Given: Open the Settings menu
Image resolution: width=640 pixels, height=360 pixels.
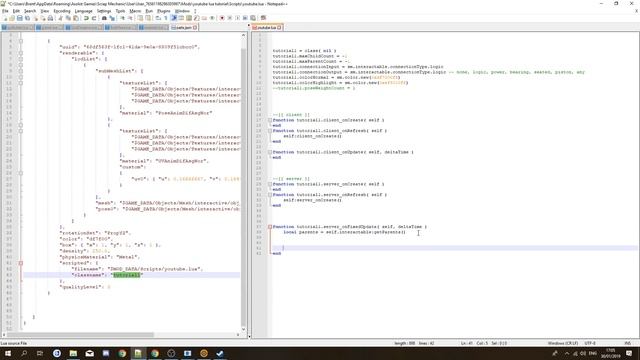Looking at the screenshot, I should click(x=104, y=11).
